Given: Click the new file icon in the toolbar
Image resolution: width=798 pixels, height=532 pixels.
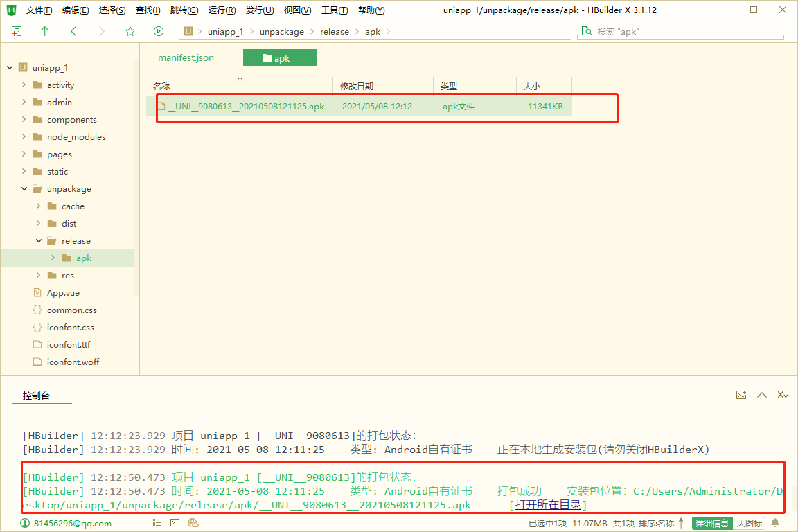Looking at the screenshot, I should coord(17,31).
